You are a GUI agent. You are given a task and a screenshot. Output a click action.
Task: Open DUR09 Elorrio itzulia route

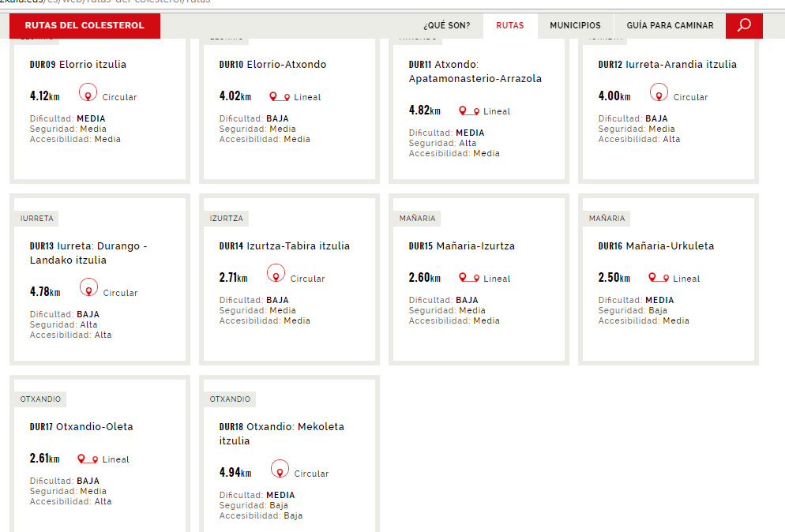78,65
